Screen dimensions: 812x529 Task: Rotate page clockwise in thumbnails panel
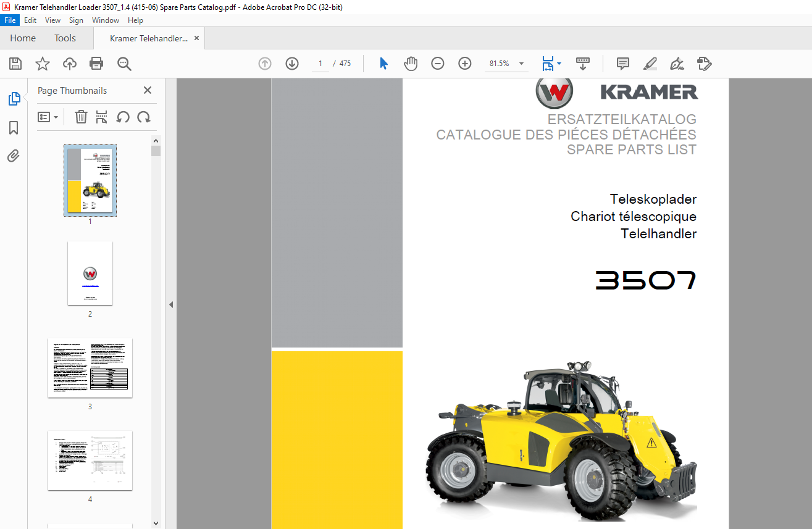[x=144, y=117]
